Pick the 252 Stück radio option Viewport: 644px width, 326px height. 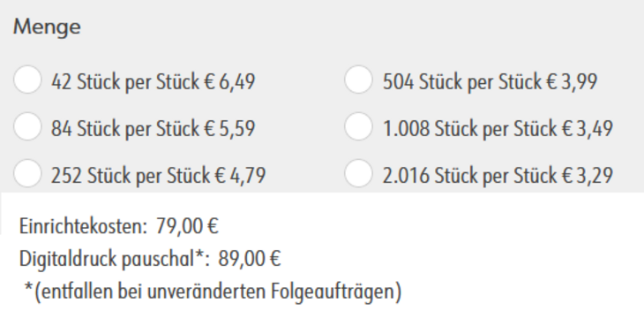click(x=27, y=173)
